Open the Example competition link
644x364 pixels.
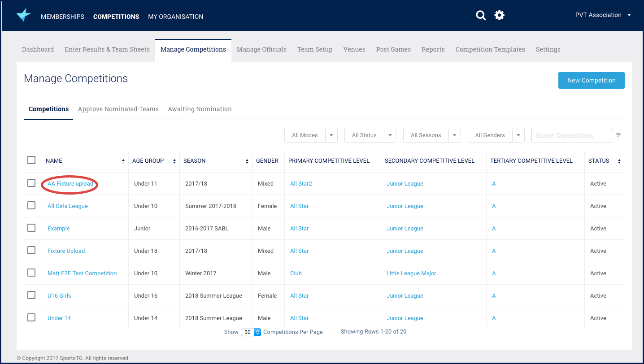point(59,228)
